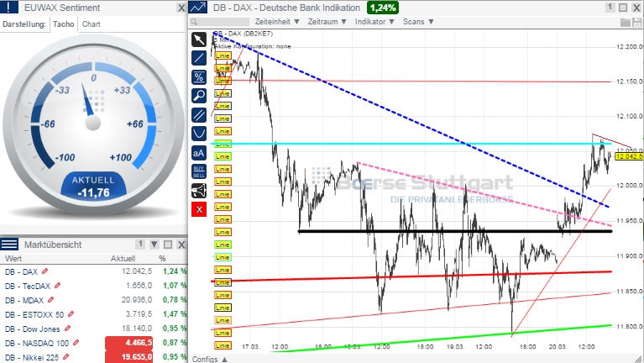
Task: Select the curve arc drawing tool
Action: pyautogui.click(x=199, y=134)
